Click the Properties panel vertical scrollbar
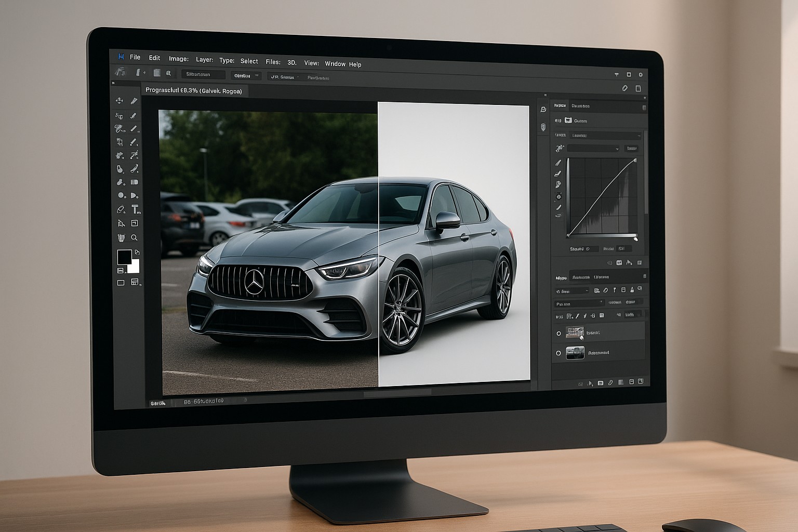Viewport: 798px width, 532px height. click(646, 171)
